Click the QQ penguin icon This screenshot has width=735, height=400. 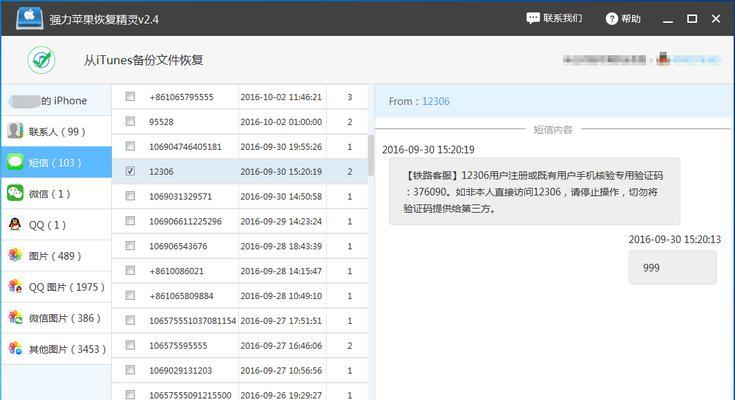click(x=15, y=224)
